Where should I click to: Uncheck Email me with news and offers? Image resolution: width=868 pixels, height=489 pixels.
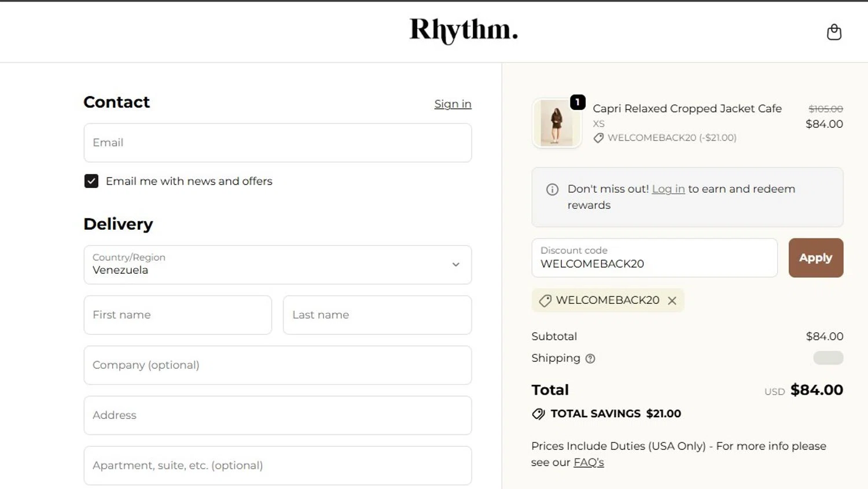coord(91,181)
